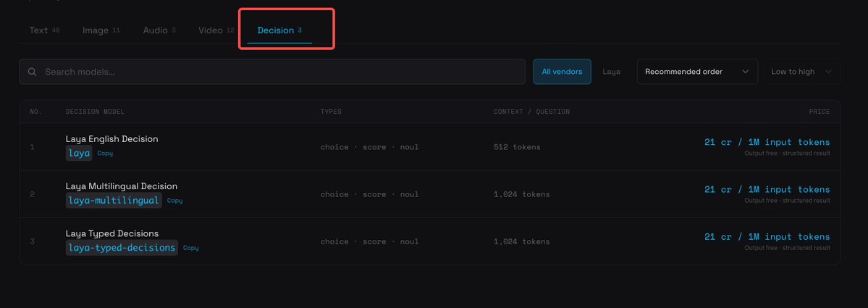Viewport: 868px width, 308px height.
Task: Copy the laya model ID
Action: point(105,154)
